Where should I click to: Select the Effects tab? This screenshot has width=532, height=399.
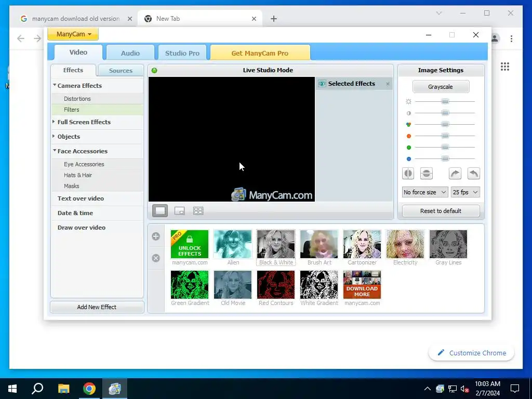tap(73, 70)
